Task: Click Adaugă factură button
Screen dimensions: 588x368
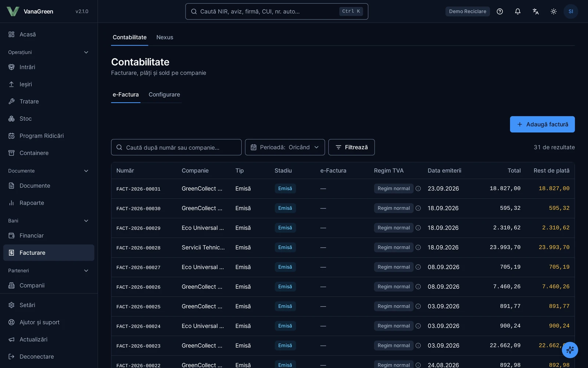Action: [542, 124]
